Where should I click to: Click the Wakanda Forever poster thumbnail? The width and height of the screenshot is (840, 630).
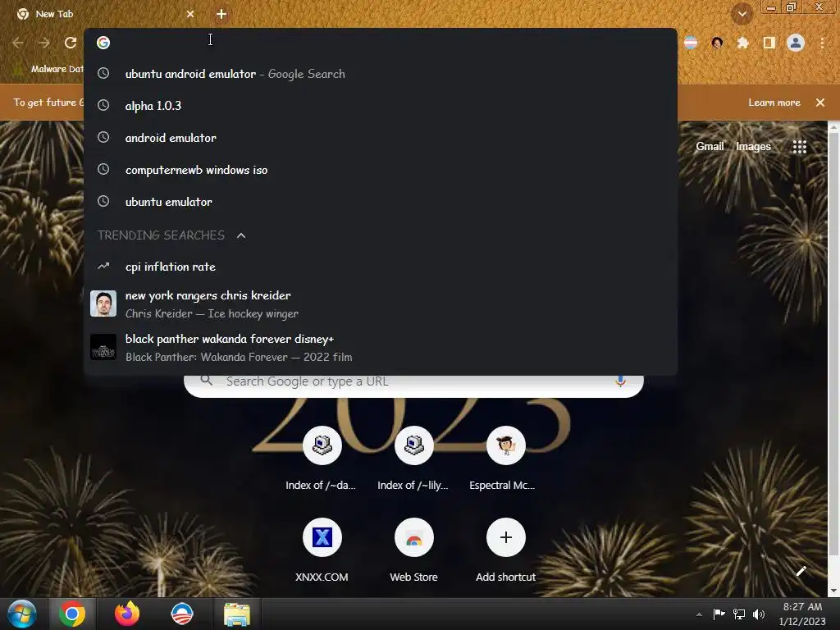click(x=103, y=347)
